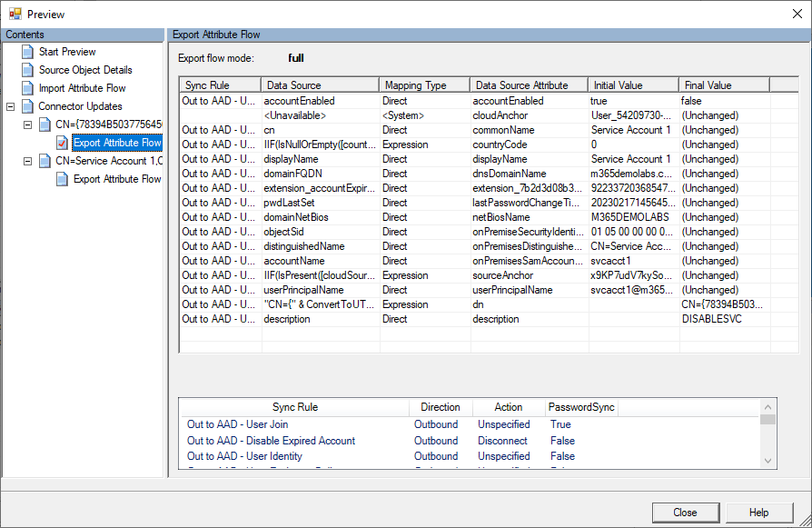Collapse the Connector Updates tree node

pyautogui.click(x=10, y=106)
